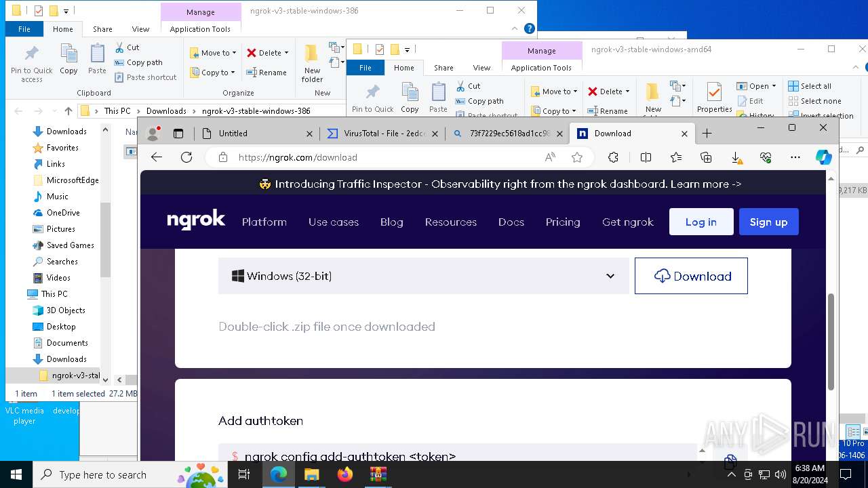The height and width of the screenshot is (488, 868).
Task: Click the Downloads breadcrumb in address bar
Action: [166, 111]
